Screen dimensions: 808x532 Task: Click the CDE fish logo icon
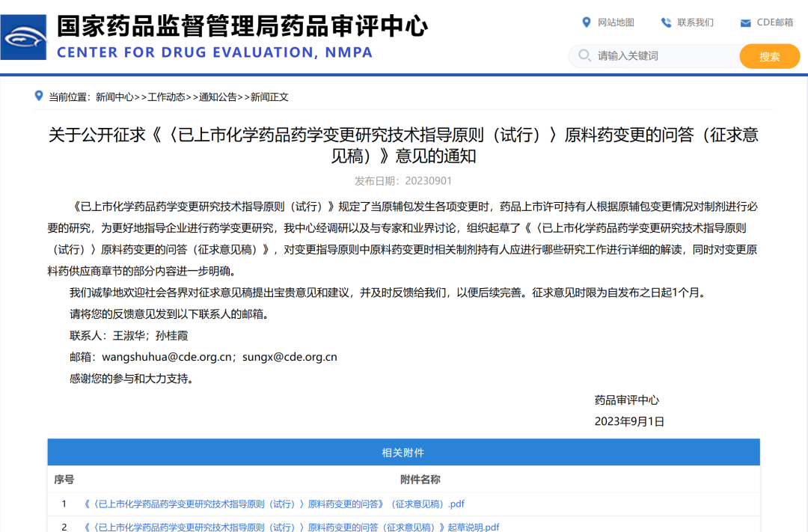[x=24, y=37]
